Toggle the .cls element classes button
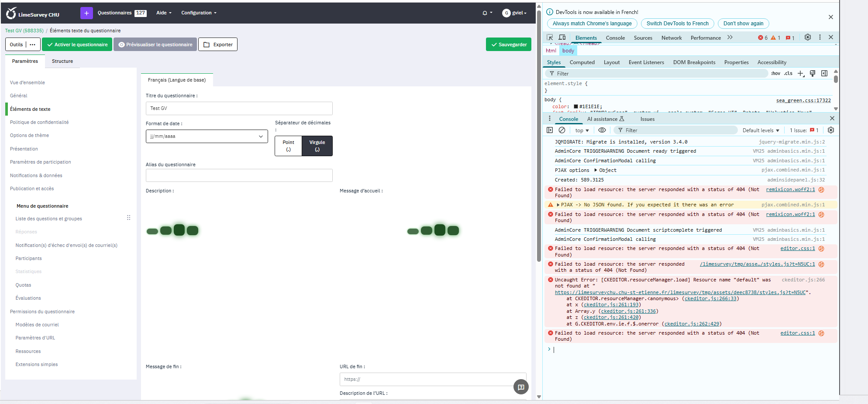Image resolution: width=868 pixels, height=404 pixels. click(788, 73)
